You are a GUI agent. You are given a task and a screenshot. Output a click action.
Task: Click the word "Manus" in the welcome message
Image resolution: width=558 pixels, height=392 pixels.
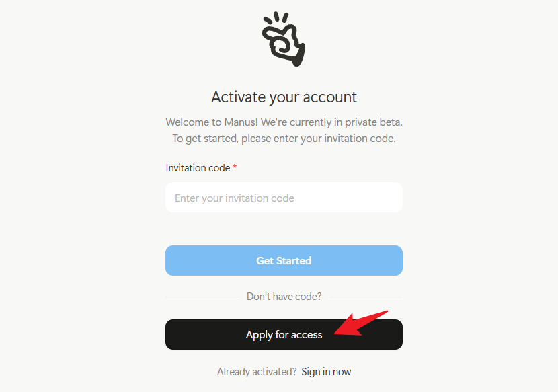coord(239,122)
